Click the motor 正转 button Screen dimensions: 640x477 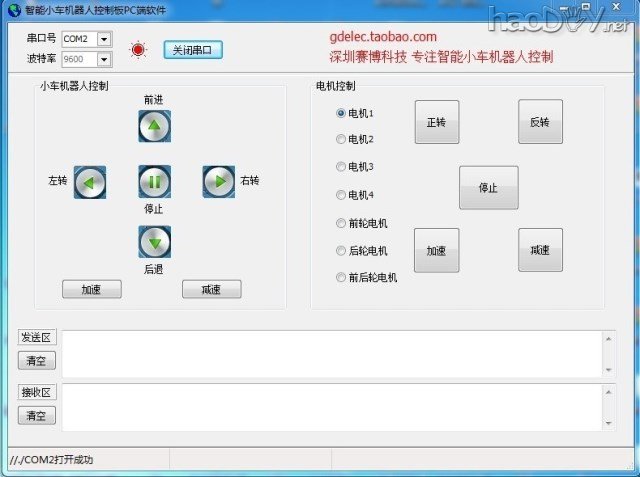coord(436,122)
